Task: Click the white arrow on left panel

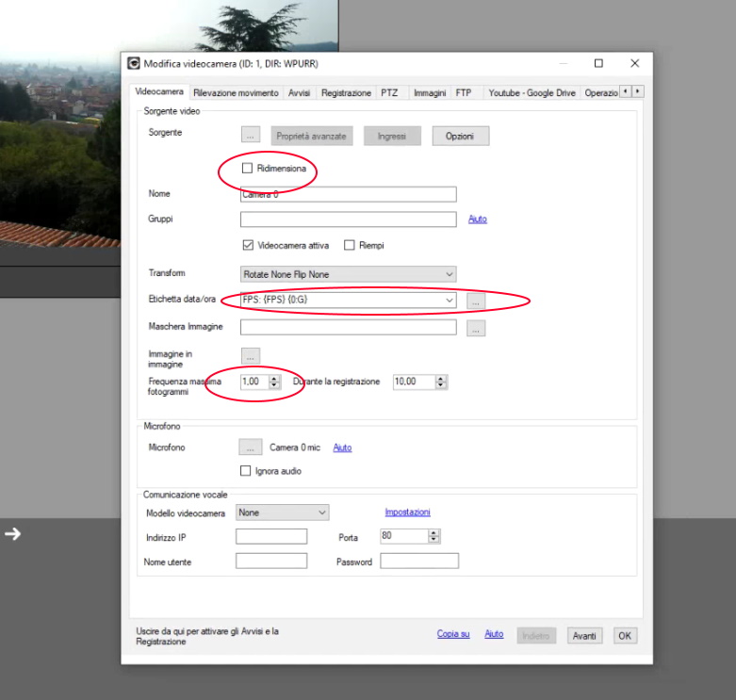Action: click(12, 534)
